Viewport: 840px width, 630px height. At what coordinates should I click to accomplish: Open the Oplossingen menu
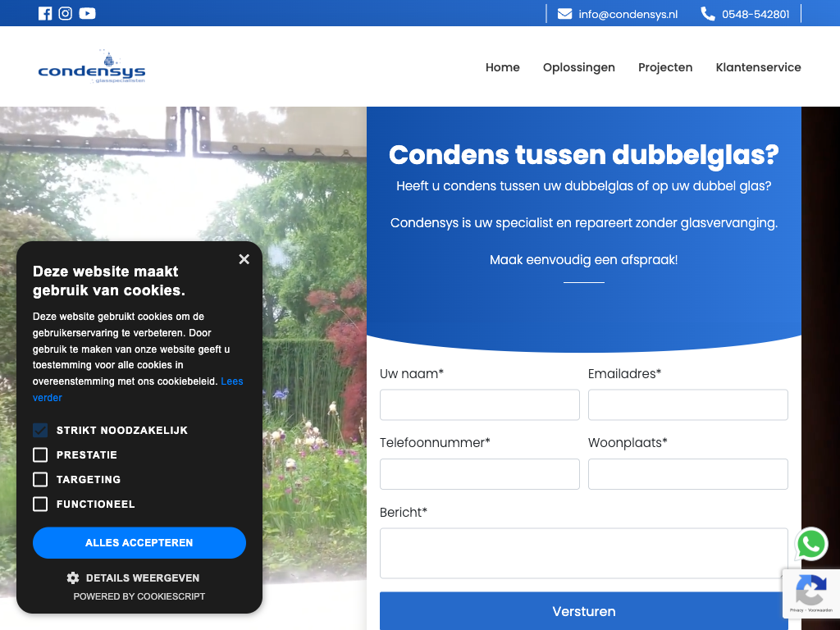[578, 67]
